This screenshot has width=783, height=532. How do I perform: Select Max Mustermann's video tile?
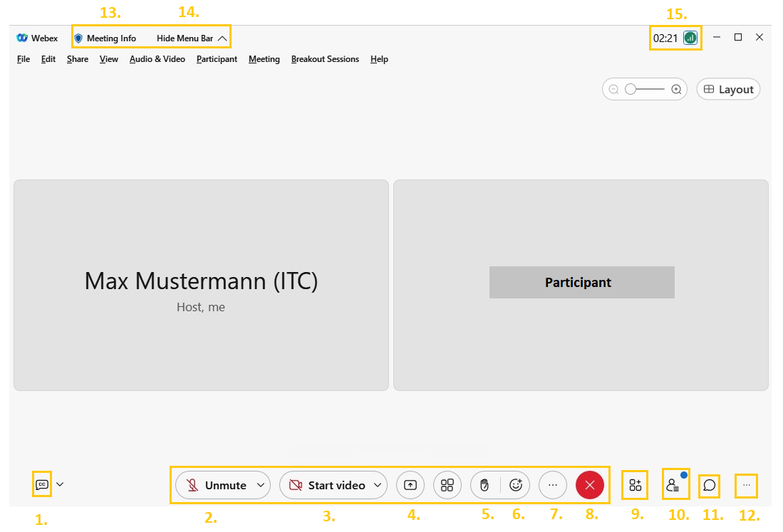tap(201, 285)
